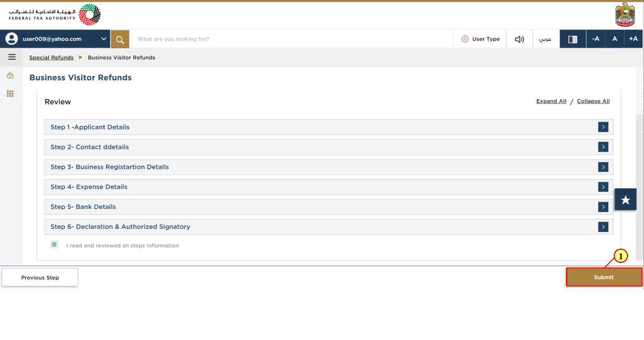Screen dimensions: 644x340
Task: Click the Federal Tax Authority logo
Action: tap(55, 15)
